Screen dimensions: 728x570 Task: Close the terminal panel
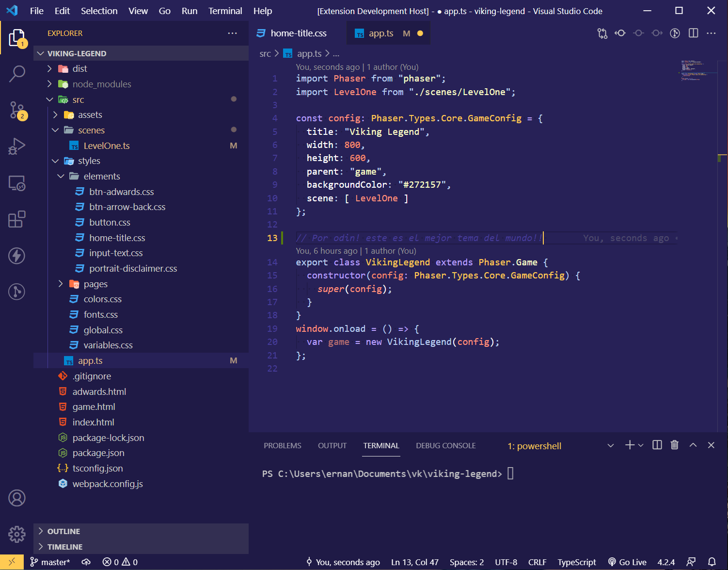(711, 445)
